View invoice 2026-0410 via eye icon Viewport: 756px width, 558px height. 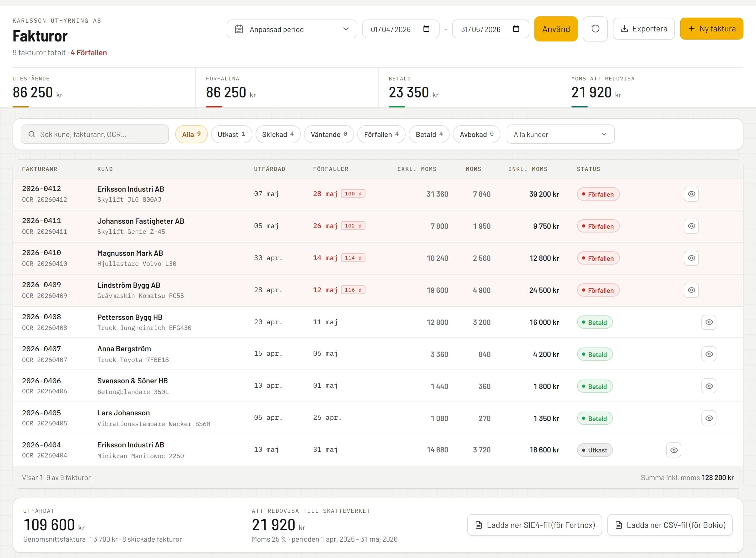[691, 258]
